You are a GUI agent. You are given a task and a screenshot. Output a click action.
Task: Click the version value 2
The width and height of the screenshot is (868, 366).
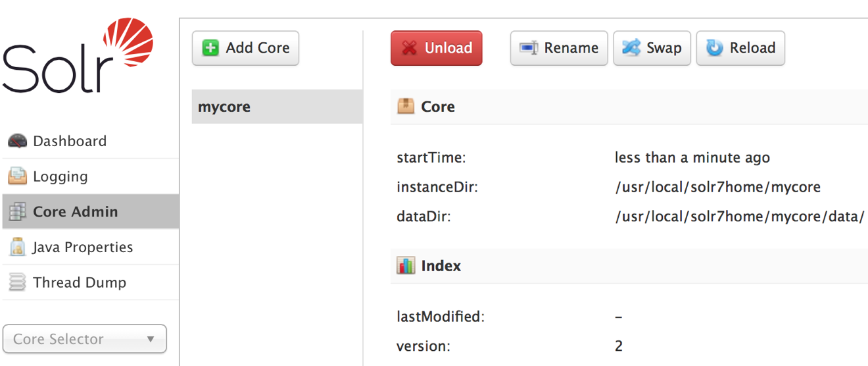[x=619, y=346]
